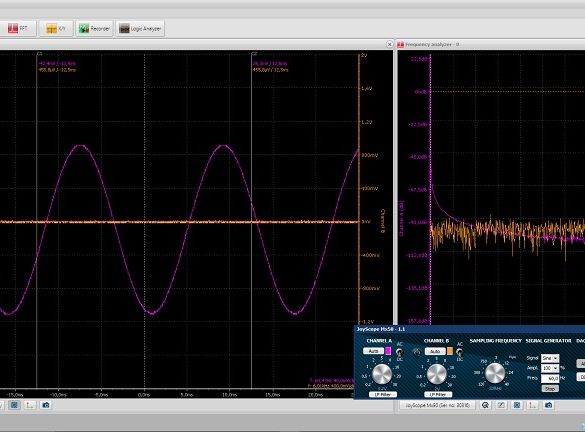Toggle grid icon in frequency analyzer toolbar

[517, 405]
